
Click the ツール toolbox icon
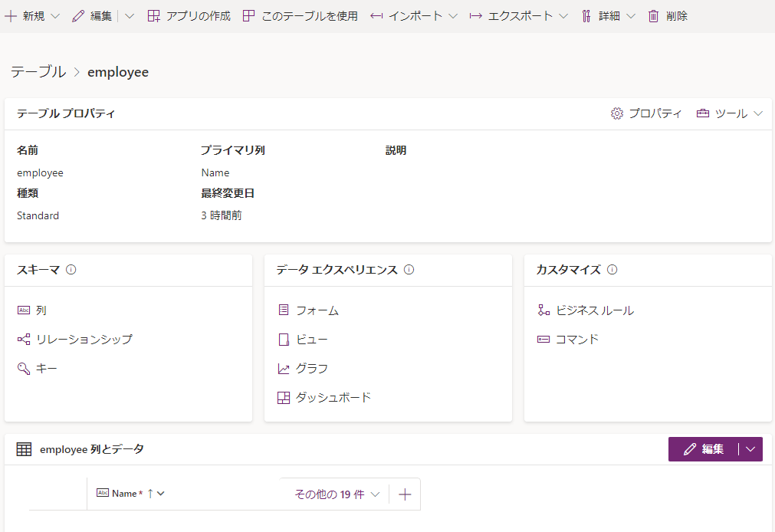703,113
